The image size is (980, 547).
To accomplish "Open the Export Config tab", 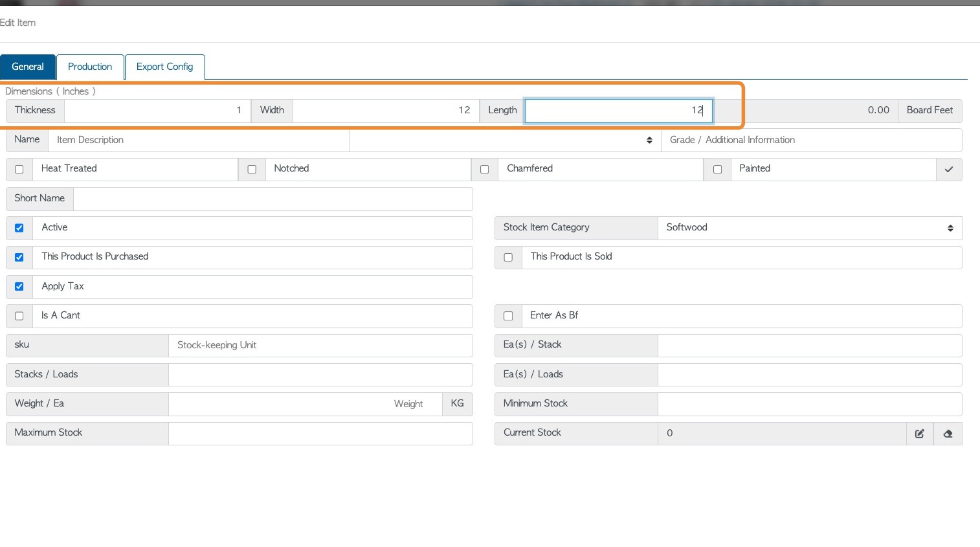I will [164, 67].
